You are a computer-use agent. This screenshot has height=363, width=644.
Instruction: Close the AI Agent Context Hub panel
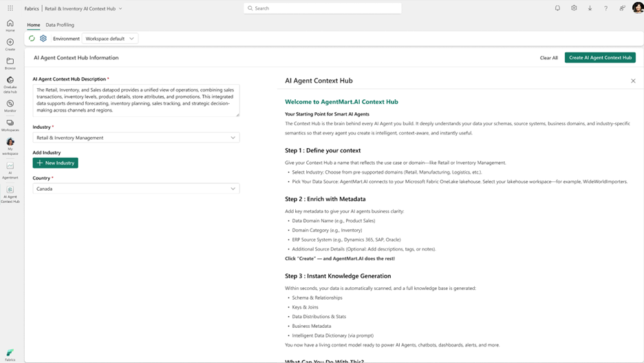[x=633, y=81]
